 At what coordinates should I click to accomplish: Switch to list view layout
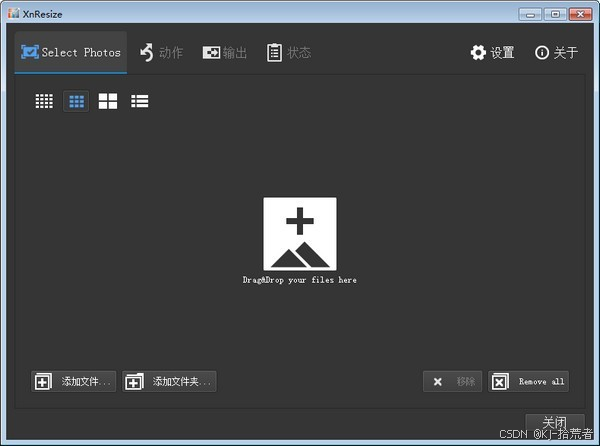pyautogui.click(x=140, y=101)
